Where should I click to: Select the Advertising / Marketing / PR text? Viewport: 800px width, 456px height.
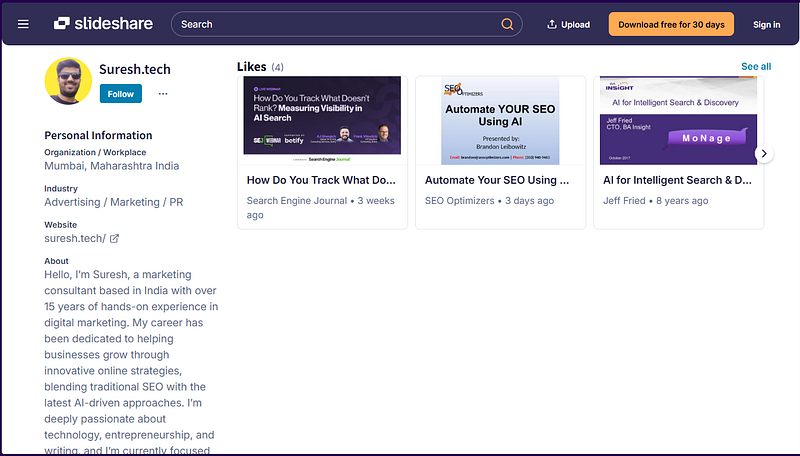click(113, 202)
